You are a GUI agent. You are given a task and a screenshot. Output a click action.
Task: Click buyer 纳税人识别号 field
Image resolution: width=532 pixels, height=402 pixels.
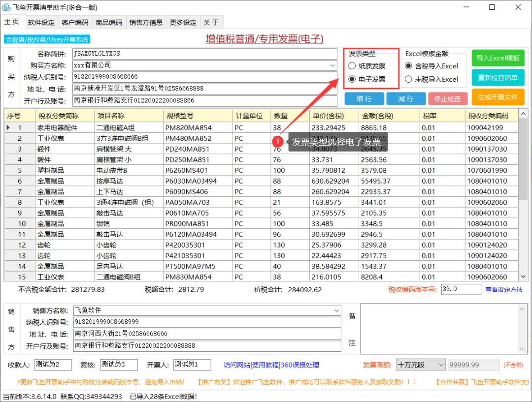tap(204, 77)
